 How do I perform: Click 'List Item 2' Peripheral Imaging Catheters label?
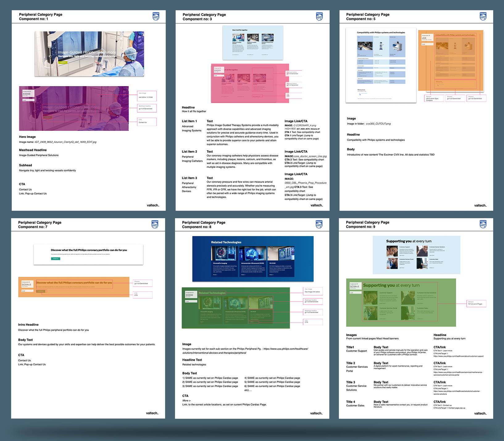tap(192, 156)
